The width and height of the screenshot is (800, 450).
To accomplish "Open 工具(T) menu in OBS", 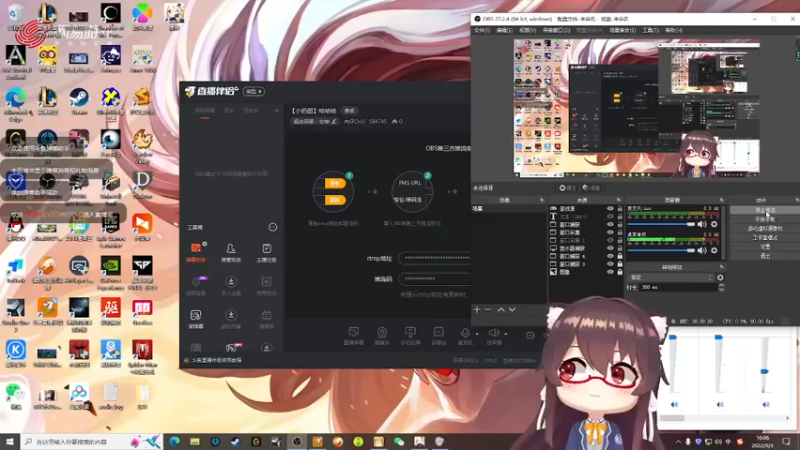I will pyautogui.click(x=650, y=31).
